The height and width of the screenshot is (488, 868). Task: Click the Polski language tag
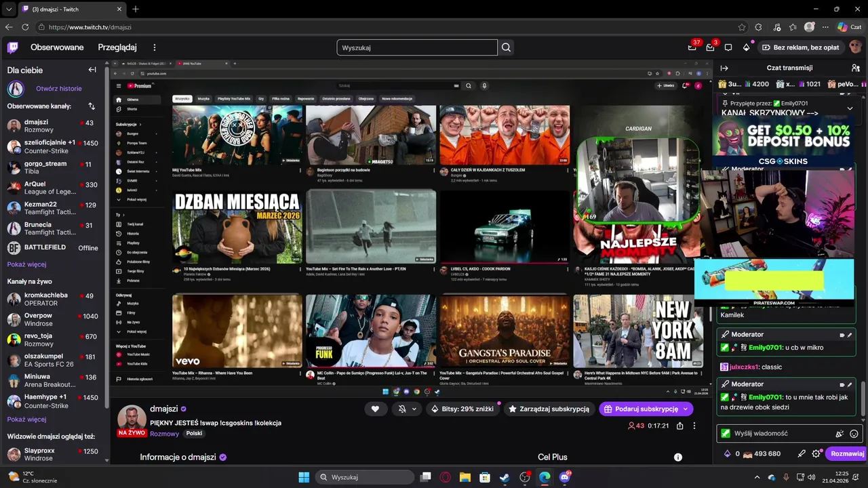click(x=195, y=434)
